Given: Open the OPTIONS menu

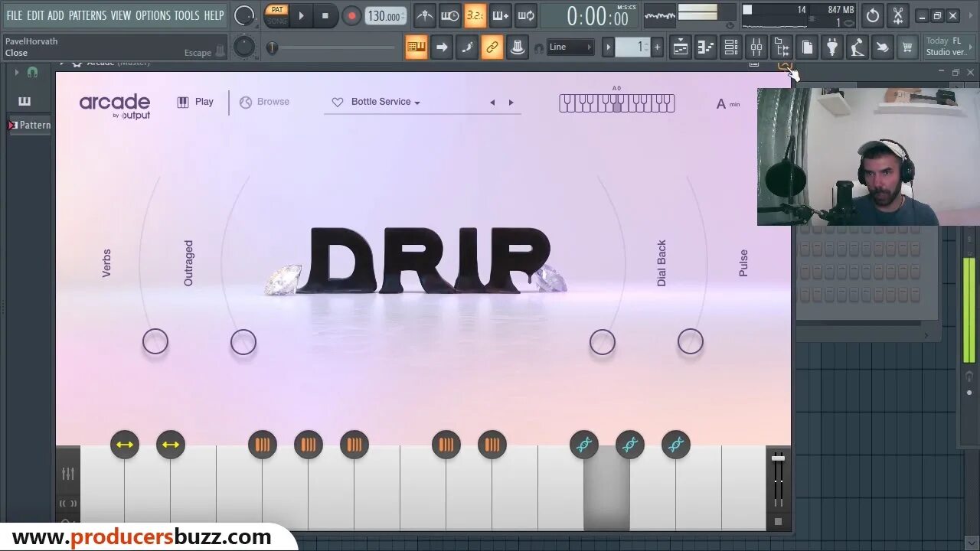Looking at the screenshot, I should tap(153, 15).
